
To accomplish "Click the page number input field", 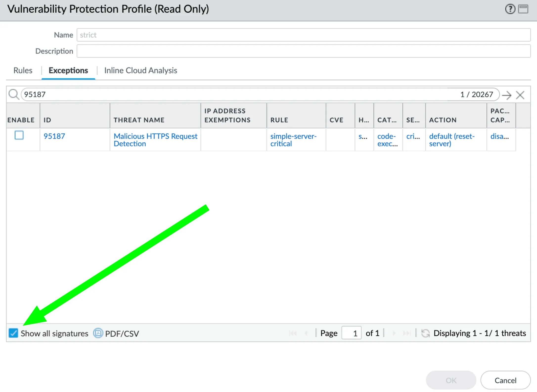I will [351, 333].
